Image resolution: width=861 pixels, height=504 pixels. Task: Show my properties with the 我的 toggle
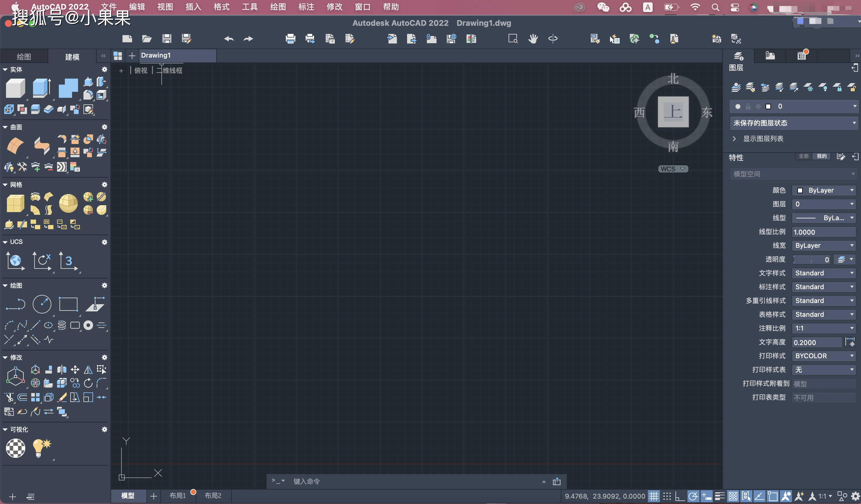pyautogui.click(x=822, y=156)
